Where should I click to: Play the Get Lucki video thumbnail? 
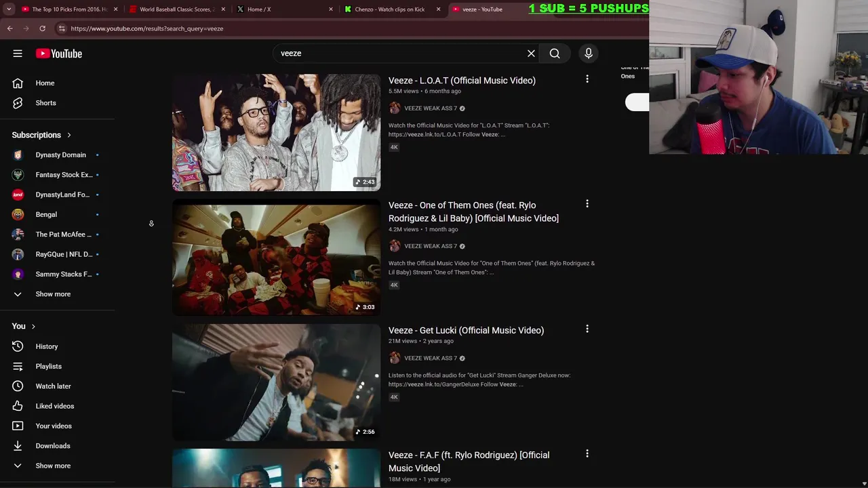tap(276, 382)
